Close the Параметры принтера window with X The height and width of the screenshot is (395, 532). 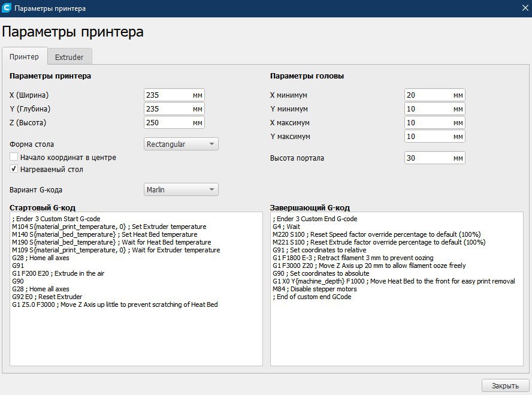(x=525, y=8)
